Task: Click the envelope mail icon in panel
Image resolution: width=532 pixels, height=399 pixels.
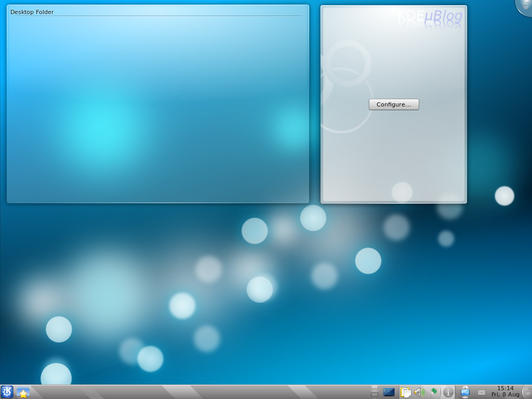Action: tap(482, 392)
